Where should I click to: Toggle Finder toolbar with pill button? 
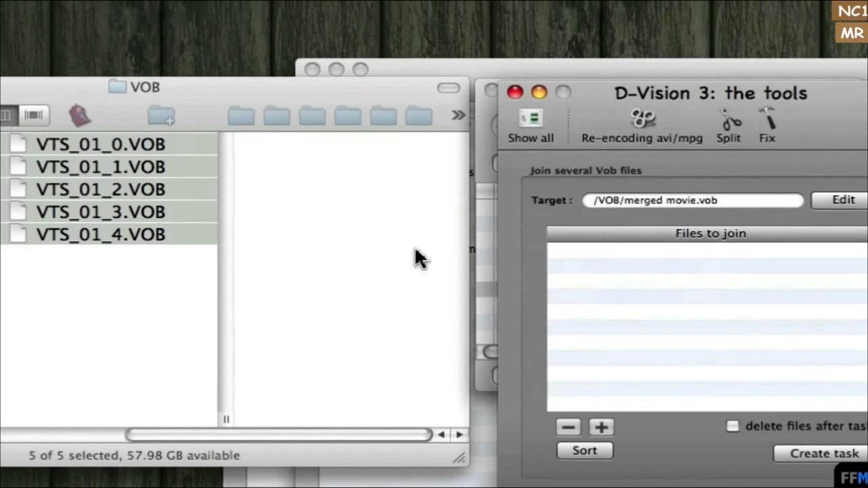point(448,87)
